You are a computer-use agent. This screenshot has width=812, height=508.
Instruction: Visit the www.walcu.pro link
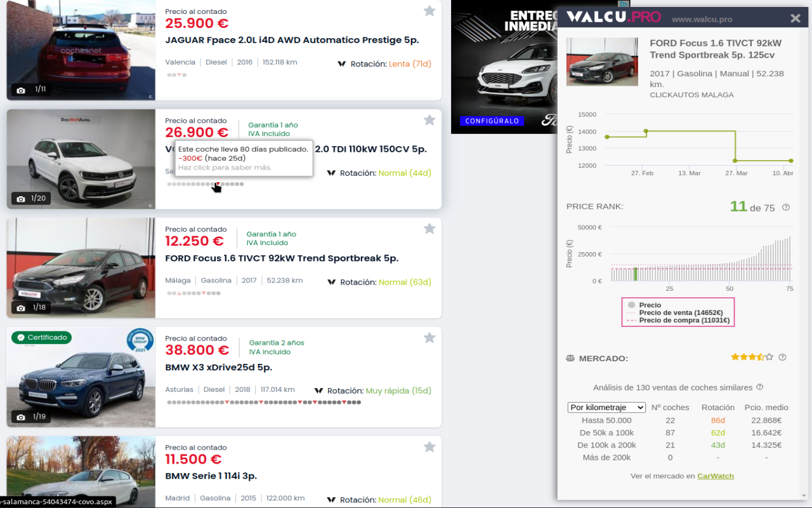tap(702, 20)
